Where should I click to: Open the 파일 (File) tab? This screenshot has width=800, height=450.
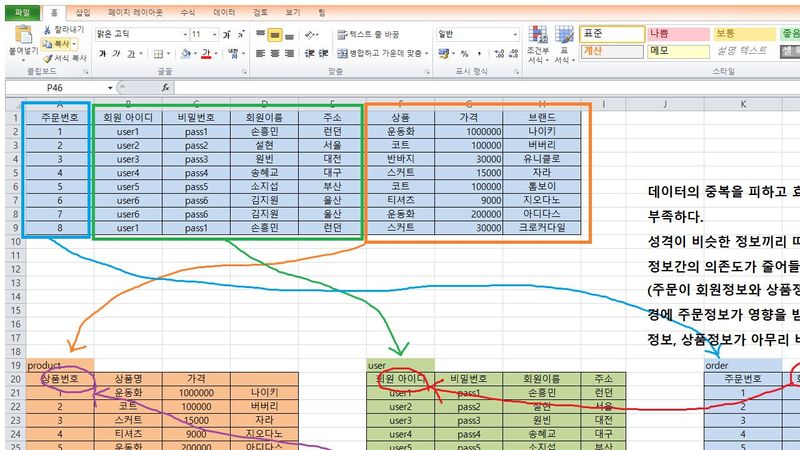22,12
